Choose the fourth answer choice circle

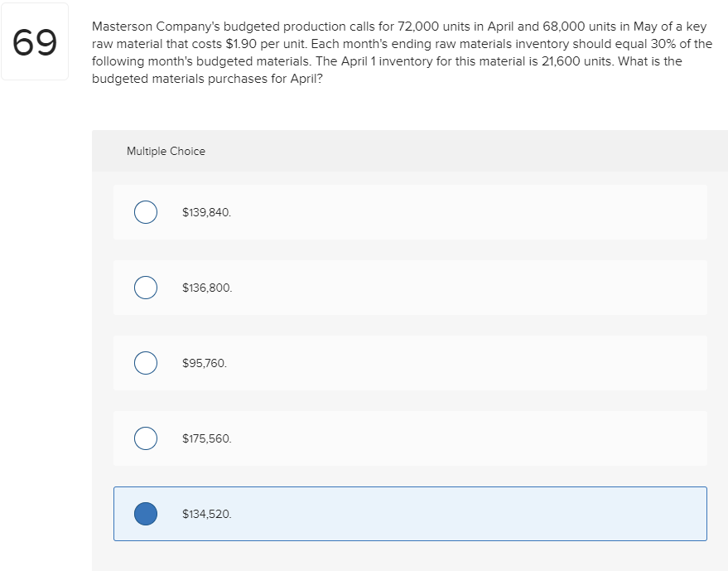[145, 438]
